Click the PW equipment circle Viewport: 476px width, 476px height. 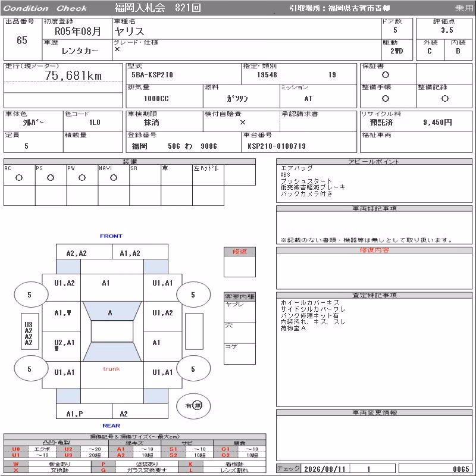pos(82,177)
